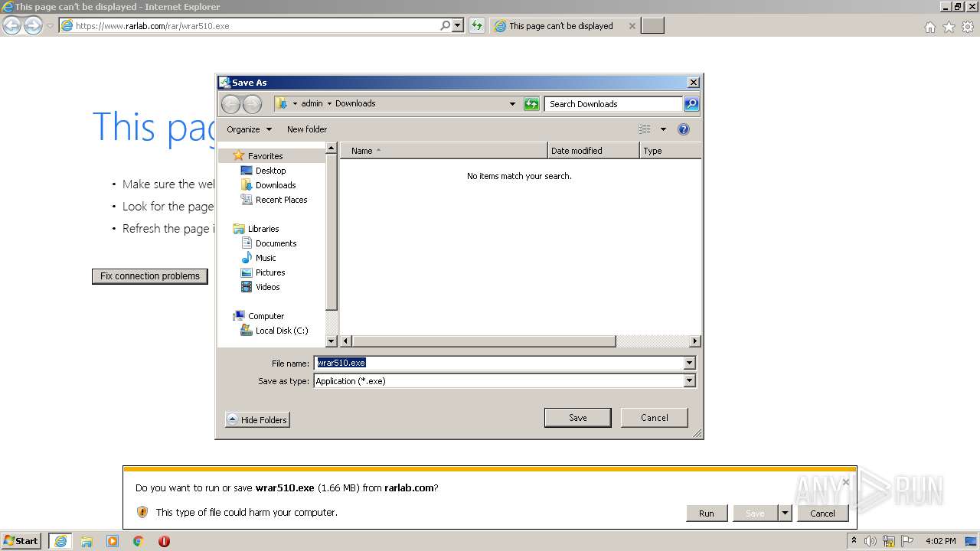Image resolution: width=980 pixels, height=551 pixels.
Task: Click the IE refresh button
Action: tap(477, 25)
